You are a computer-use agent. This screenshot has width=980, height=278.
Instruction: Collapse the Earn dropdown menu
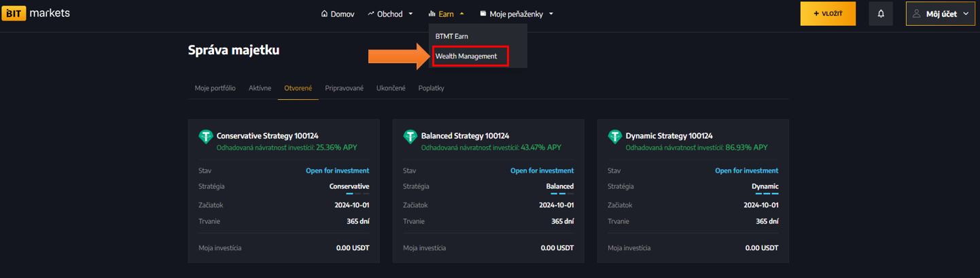[x=461, y=14]
